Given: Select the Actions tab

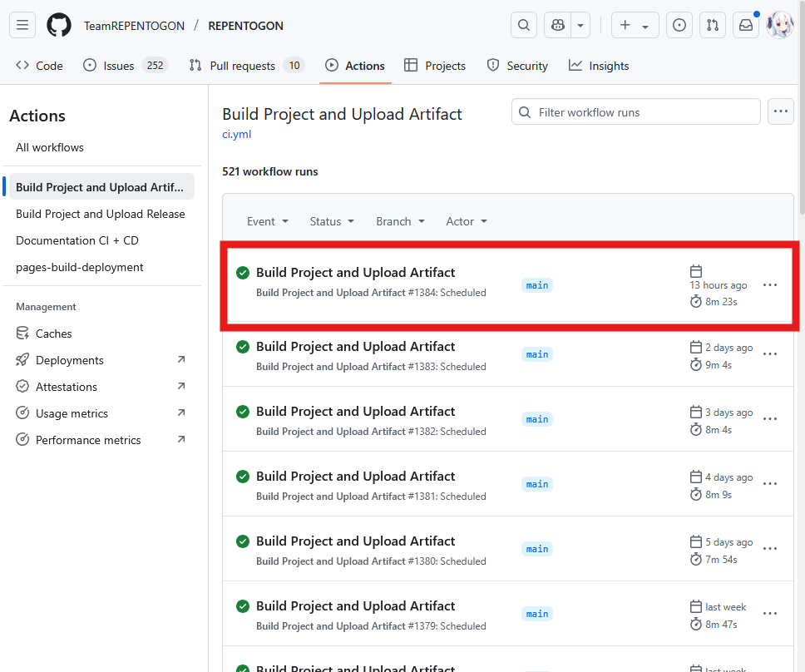Looking at the screenshot, I should click(x=355, y=66).
